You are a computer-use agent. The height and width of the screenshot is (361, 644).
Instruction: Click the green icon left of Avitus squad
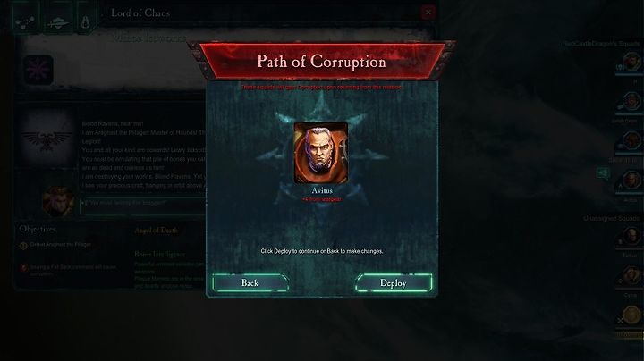pos(603,174)
